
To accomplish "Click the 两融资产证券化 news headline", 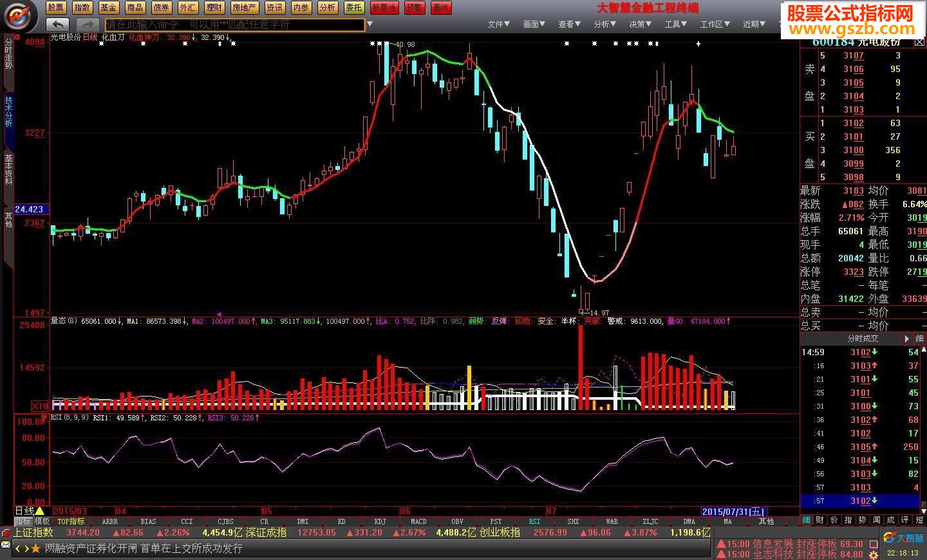I will (144, 548).
